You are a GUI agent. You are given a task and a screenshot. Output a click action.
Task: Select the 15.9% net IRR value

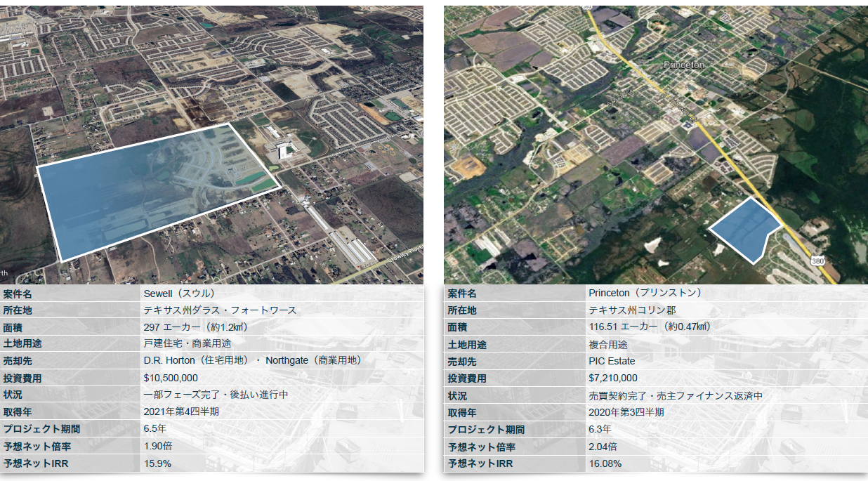coord(157,463)
